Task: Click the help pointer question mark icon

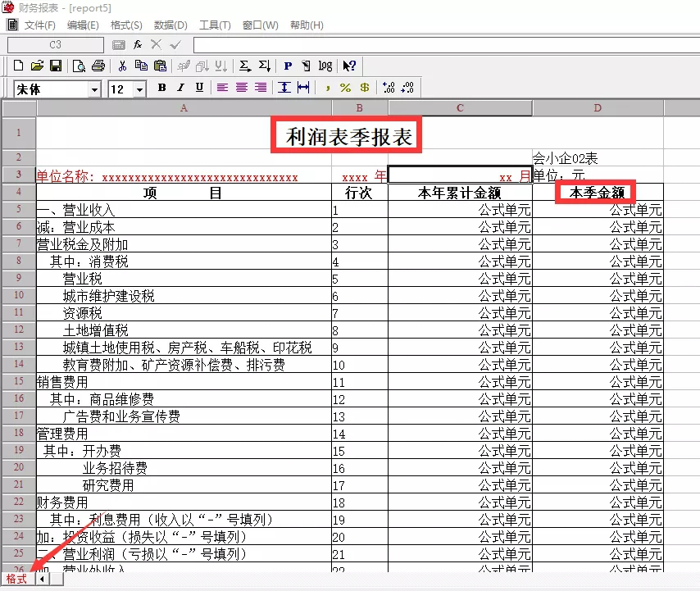Action: (x=349, y=66)
